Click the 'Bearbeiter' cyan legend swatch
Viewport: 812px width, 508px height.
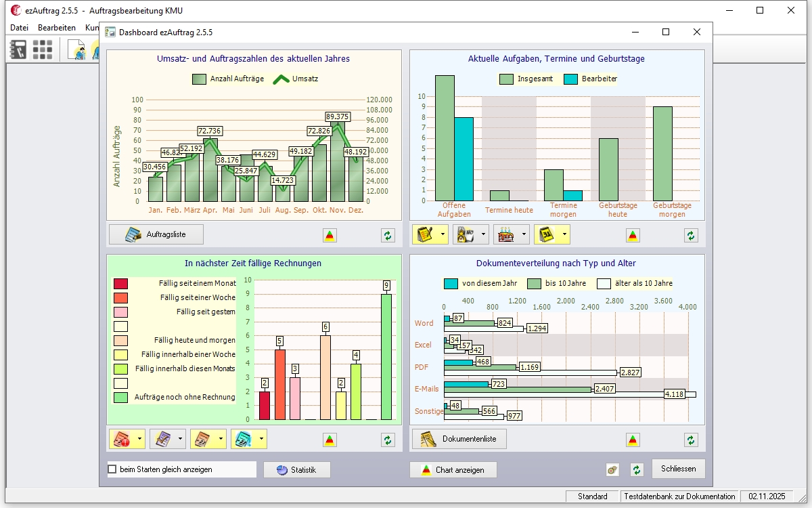(570, 79)
